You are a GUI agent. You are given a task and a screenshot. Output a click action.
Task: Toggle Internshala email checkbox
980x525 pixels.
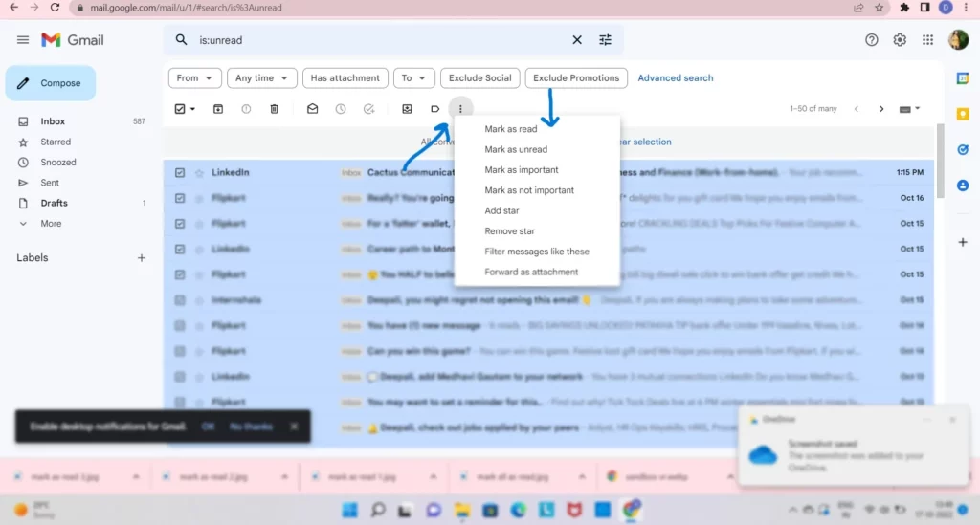[180, 300]
